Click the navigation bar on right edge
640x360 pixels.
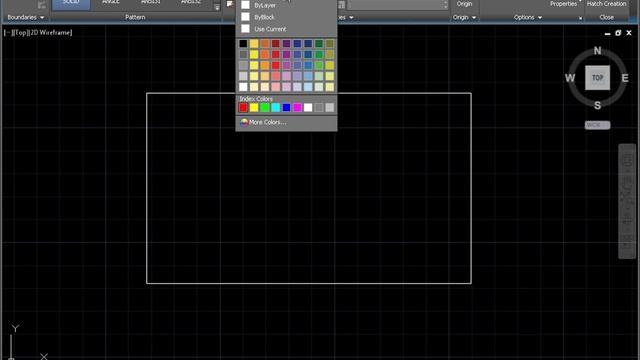pos(627,201)
